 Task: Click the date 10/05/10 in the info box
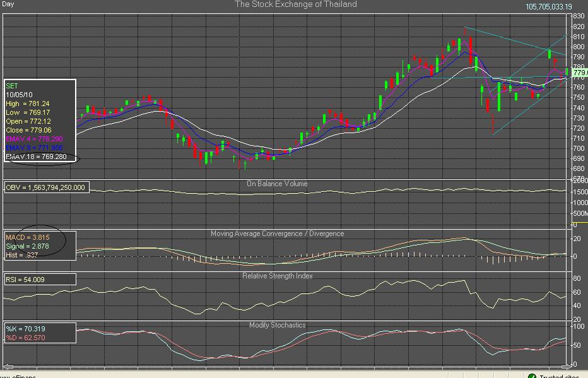[19, 95]
